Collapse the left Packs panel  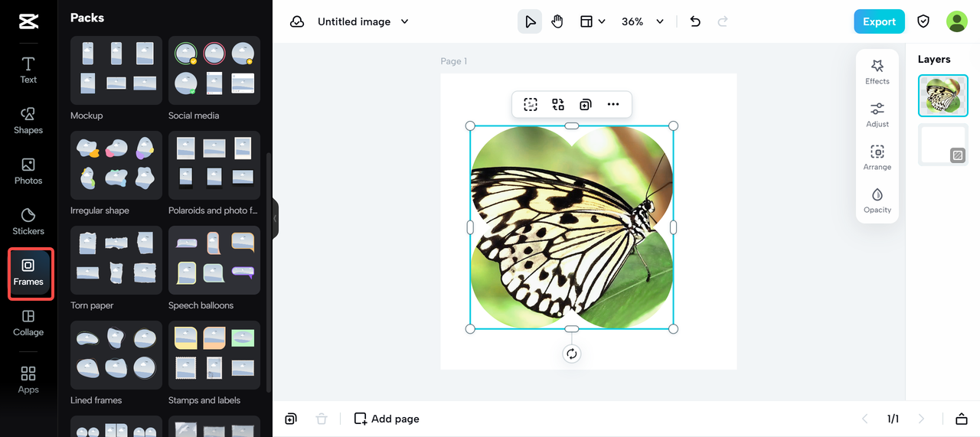point(275,218)
